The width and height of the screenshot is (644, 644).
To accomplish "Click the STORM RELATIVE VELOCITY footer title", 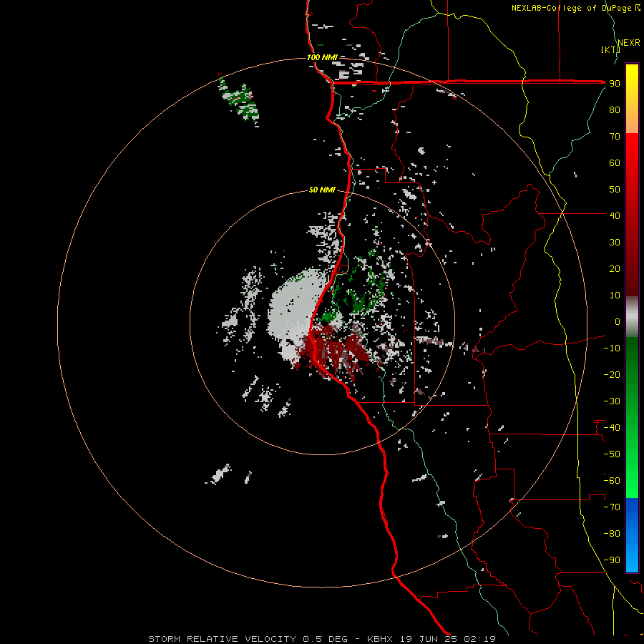I will point(223,639).
